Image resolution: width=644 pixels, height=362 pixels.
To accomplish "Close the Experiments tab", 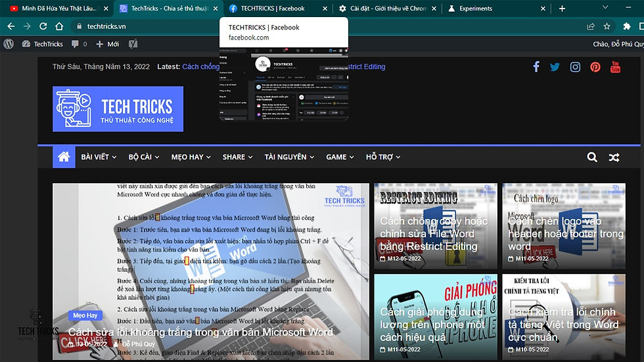I will [x=543, y=8].
